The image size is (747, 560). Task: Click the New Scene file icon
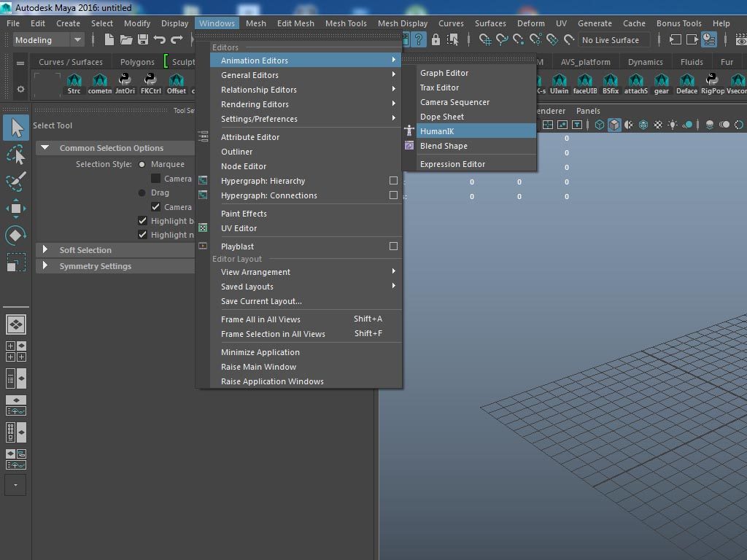[109, 39]
